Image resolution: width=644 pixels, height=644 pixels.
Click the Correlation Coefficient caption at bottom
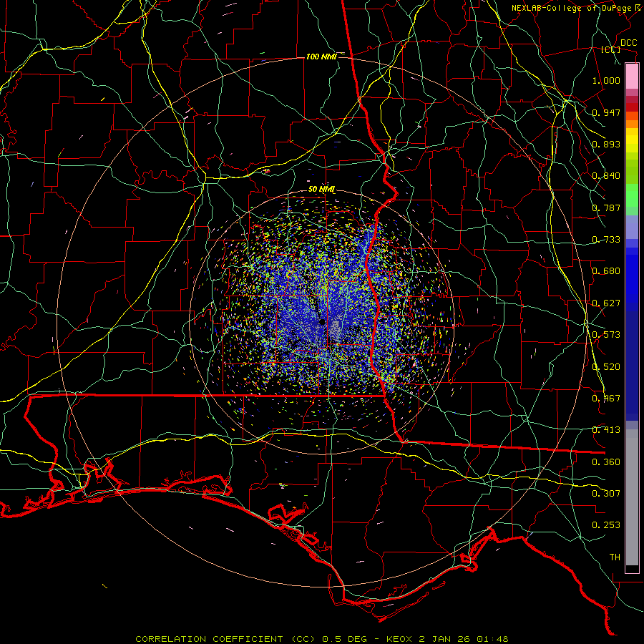point(321,639)
